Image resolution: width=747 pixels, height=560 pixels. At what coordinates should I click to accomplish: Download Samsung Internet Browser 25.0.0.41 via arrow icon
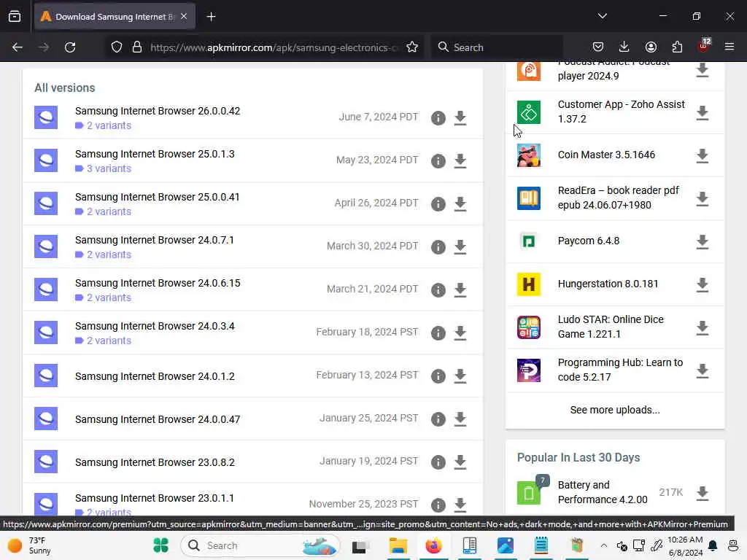point(460,204)
